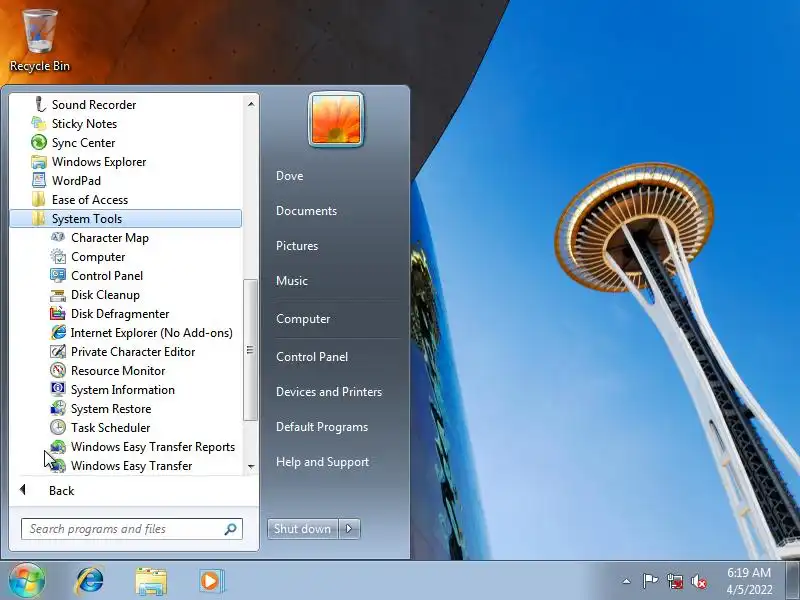Click the muted volume tray icon
The width and height of the screenshot is (800, 600).
[x=698, y=581]
